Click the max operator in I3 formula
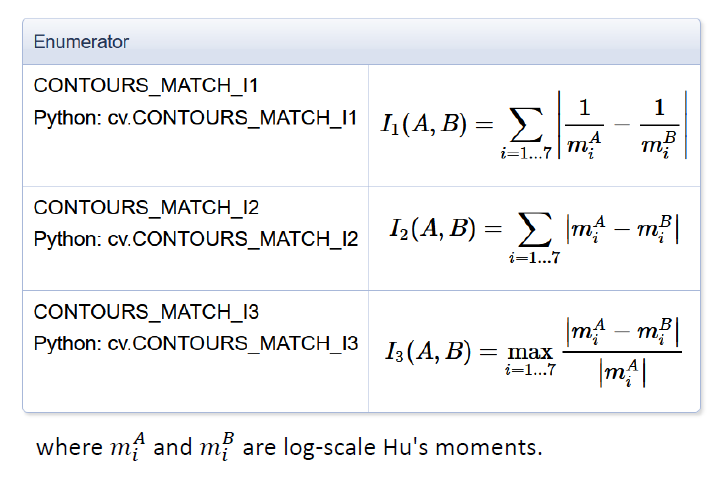The width and height of the screenshot is (725, 481). click(x=532, y=351)
